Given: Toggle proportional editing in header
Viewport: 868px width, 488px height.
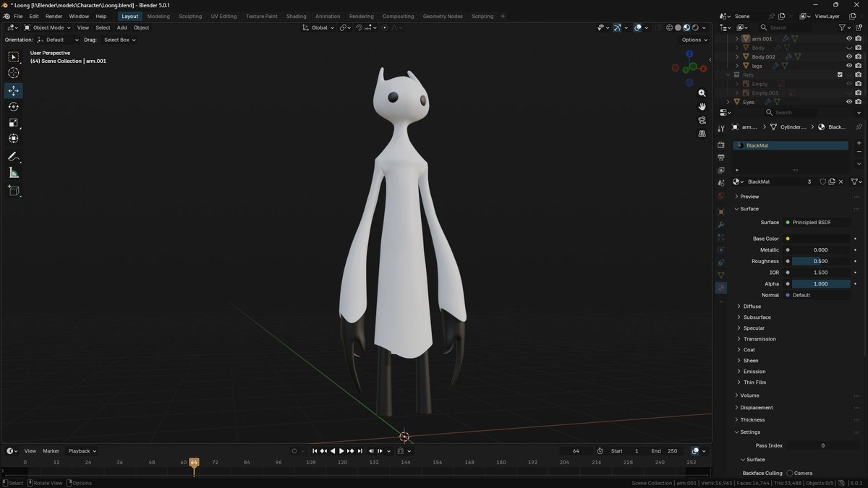Looking at the screenshot, I should coord(385,27).
